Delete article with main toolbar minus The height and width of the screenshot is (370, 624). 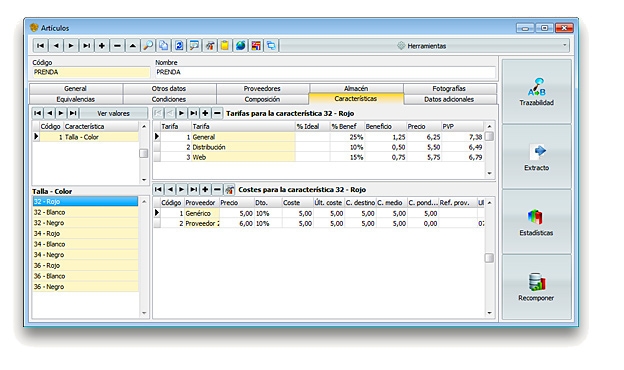point(117,46)
